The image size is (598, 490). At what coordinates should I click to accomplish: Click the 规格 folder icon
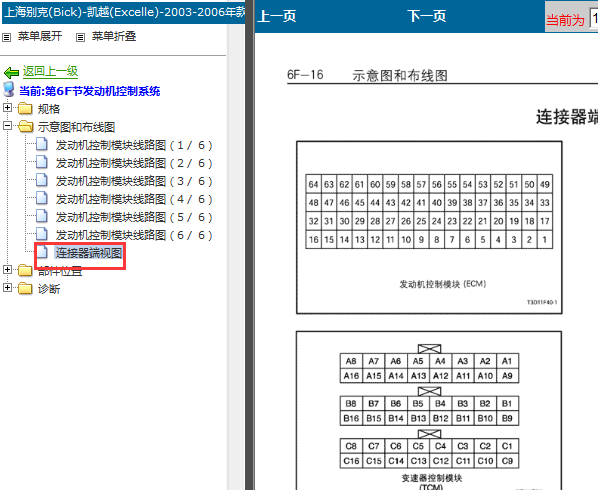point(25,109)
